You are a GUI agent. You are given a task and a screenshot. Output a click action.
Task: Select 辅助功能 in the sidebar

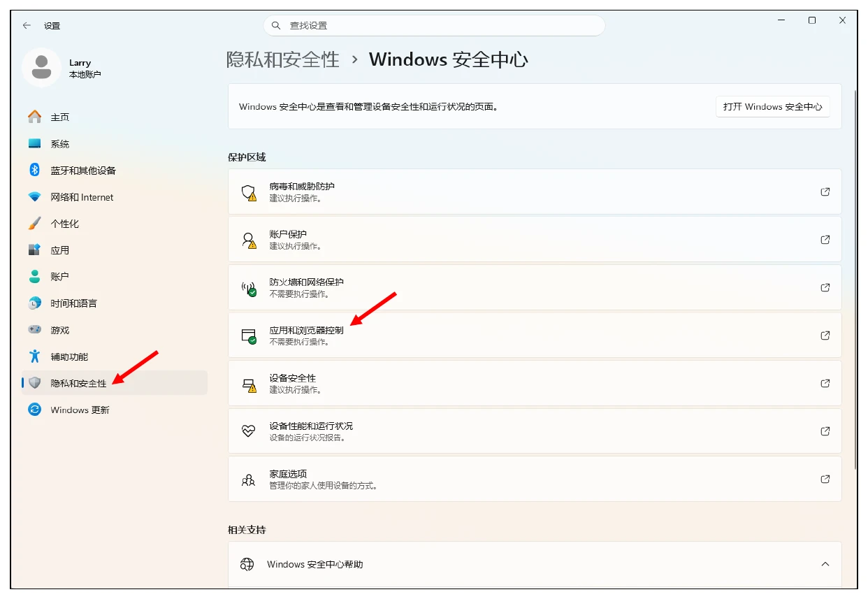(115, 356)
